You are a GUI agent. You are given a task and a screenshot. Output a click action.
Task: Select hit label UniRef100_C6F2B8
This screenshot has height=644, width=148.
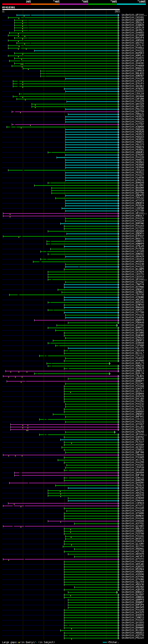(x=133, y=99)
